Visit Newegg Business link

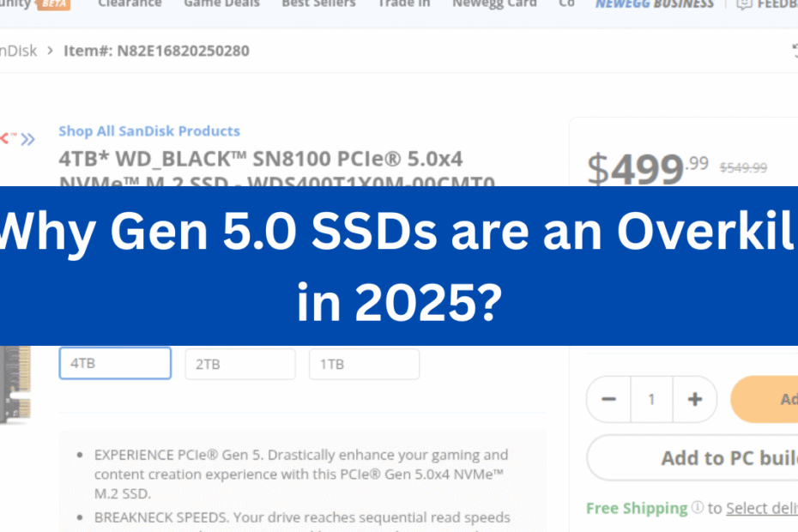pos(655,3)
